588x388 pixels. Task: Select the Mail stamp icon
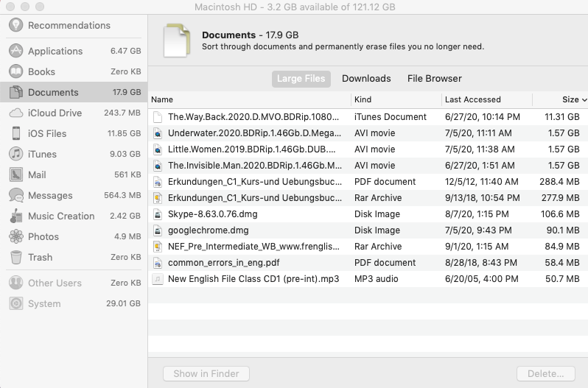tap(15, 174)
